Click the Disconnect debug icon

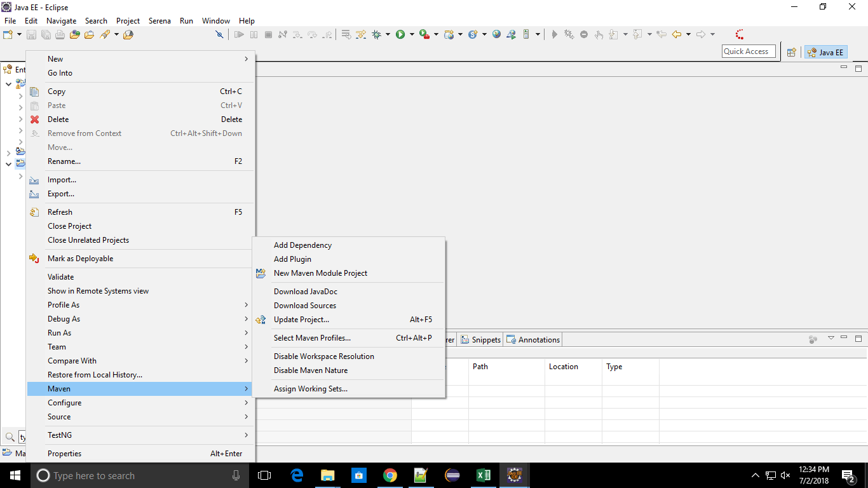coord(283,34)
